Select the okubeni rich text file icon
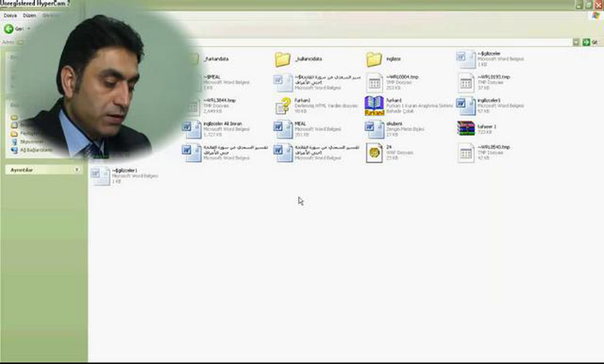604x364 pixels. pos(374,129)
